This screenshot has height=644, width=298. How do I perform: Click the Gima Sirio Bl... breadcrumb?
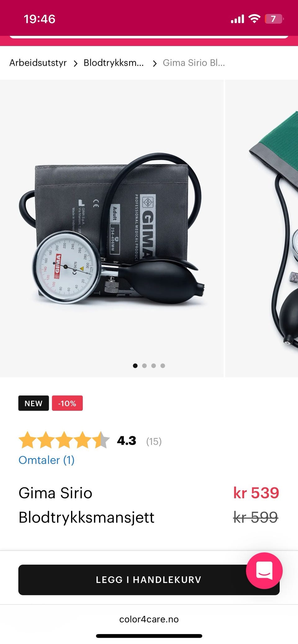coord(194,63)
